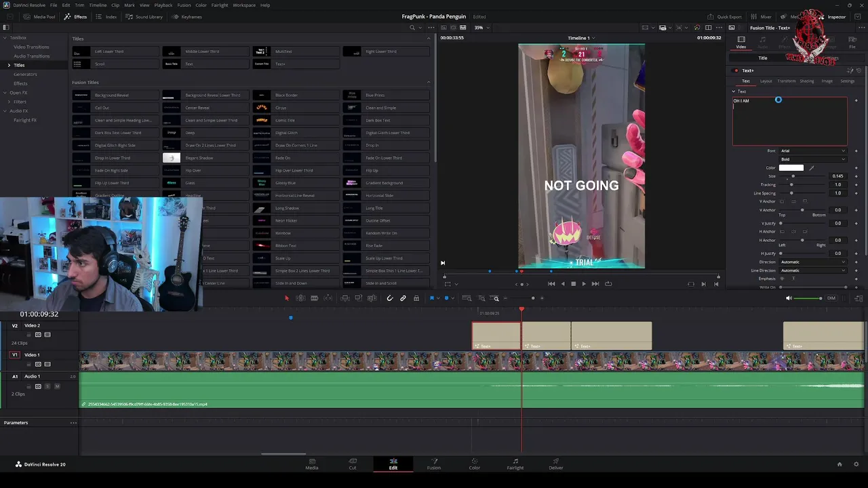
Task: Select the arrow Selection Mode tool
Action: (286, 298)
